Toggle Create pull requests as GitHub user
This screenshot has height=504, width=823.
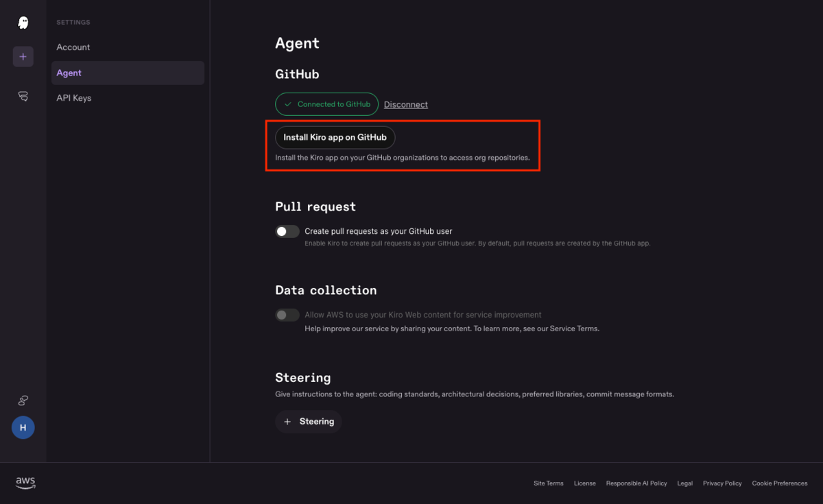[x=287, y=231]
